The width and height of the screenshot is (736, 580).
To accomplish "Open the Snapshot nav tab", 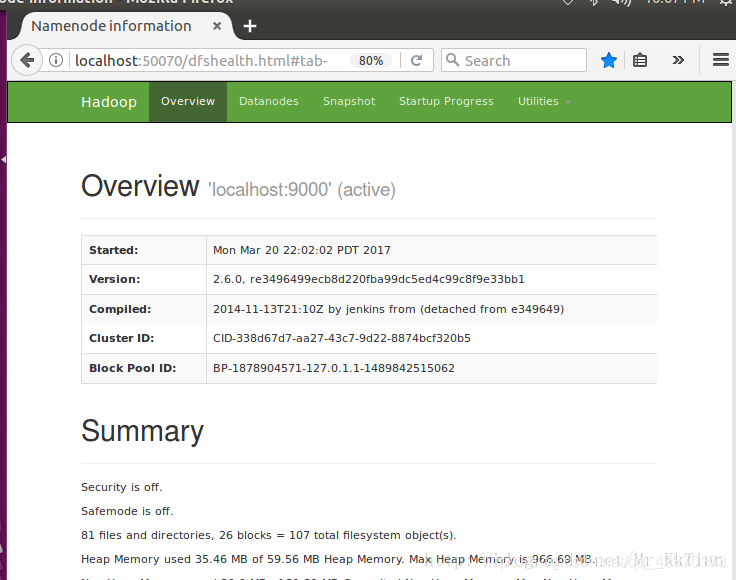I will [x=349, y=101].
